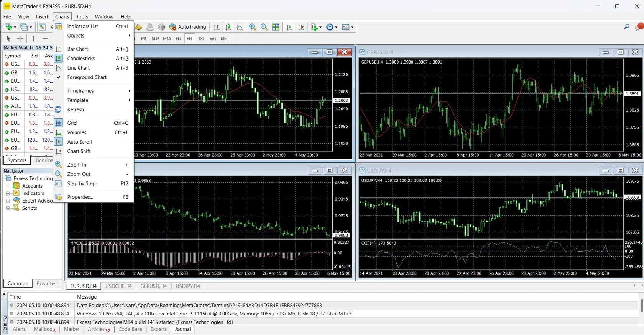Toggle chart shift from the toolbar
Viewport: 644px width, 335px height.
point(301,27)
